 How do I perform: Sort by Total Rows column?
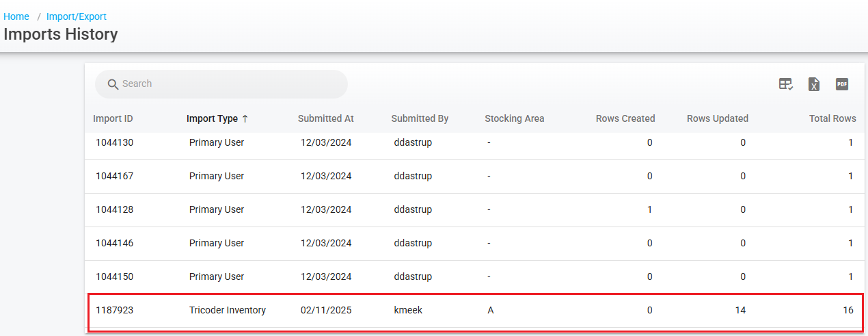[x=832, y=118]
